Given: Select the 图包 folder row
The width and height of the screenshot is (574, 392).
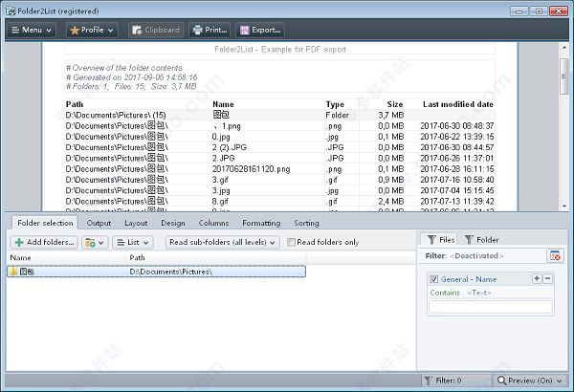Looking at the screenshot, I should (x=156, y=272).
